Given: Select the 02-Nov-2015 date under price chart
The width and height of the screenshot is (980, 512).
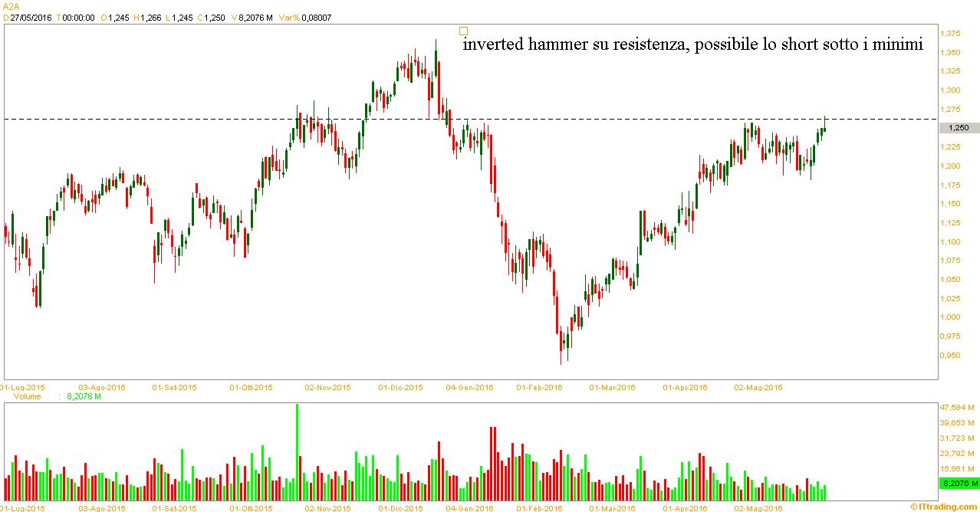Looking at the screenshot, I should coord(327,388).
